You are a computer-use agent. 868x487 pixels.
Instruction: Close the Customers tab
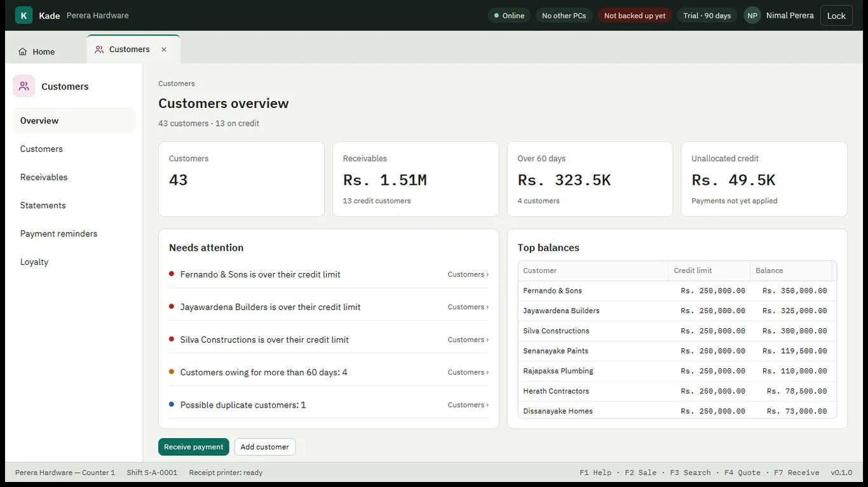click(164, 50)
